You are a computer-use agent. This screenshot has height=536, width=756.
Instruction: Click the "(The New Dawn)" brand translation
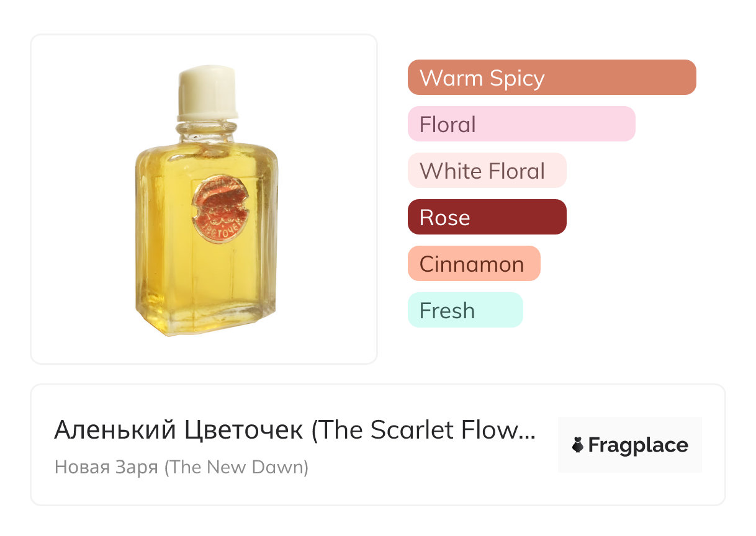(x=236, y=467)
